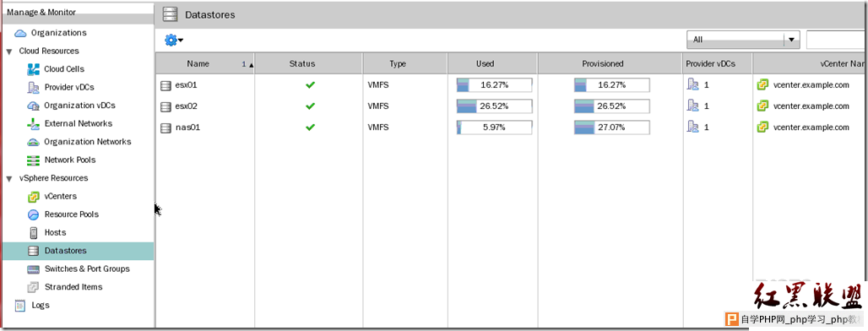Collapse the vSphere Resources tree

point(8,179)
